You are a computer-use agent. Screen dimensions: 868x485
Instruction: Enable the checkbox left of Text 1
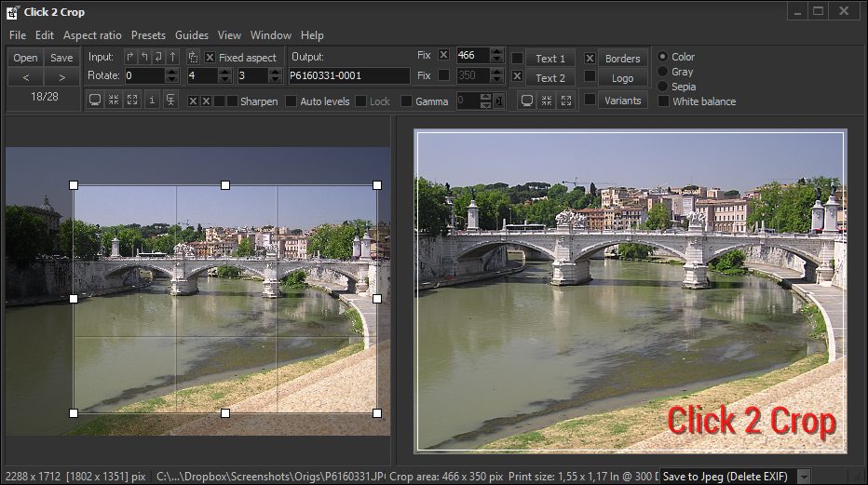517,58
